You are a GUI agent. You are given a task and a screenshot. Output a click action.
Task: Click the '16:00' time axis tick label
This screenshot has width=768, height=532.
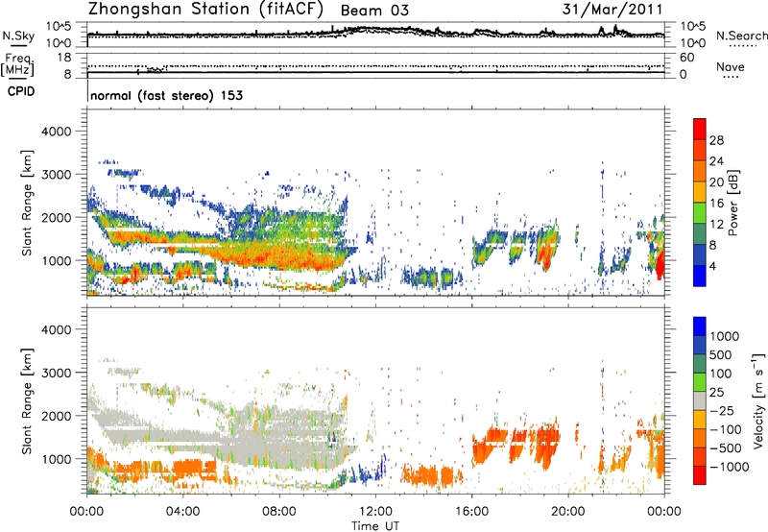[471, 512]
